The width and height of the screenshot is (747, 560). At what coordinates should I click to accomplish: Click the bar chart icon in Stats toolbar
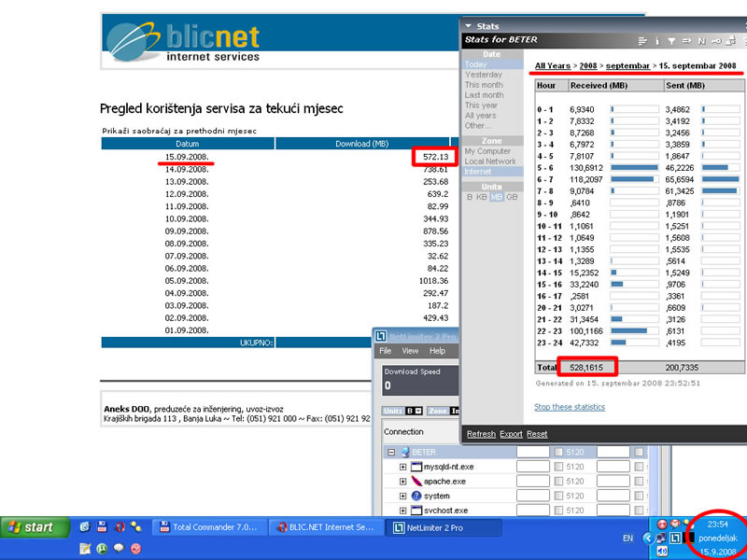pyautogui.click(x=642, y=41)
